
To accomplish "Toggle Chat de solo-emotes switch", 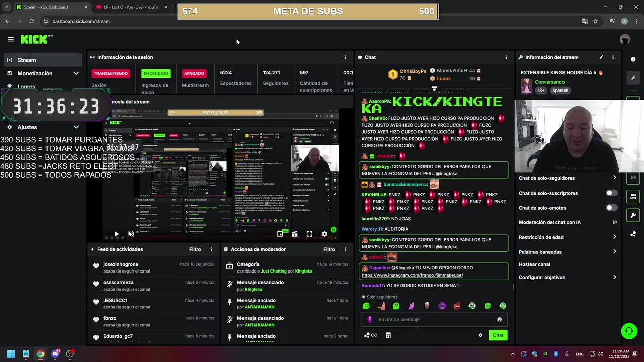I will 612,208.
